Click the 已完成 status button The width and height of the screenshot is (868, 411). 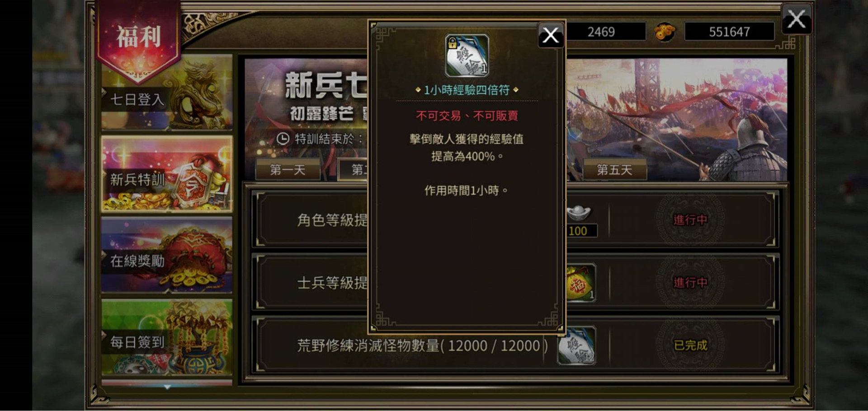690,346
